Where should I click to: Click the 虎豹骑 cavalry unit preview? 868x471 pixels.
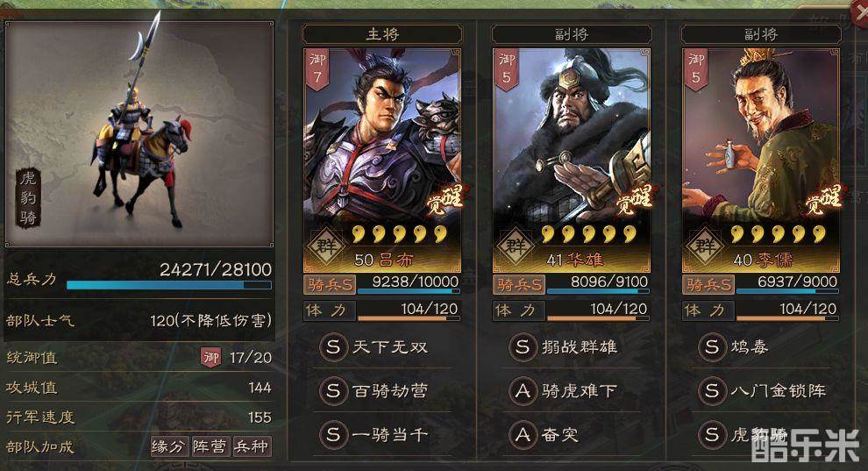139,133
